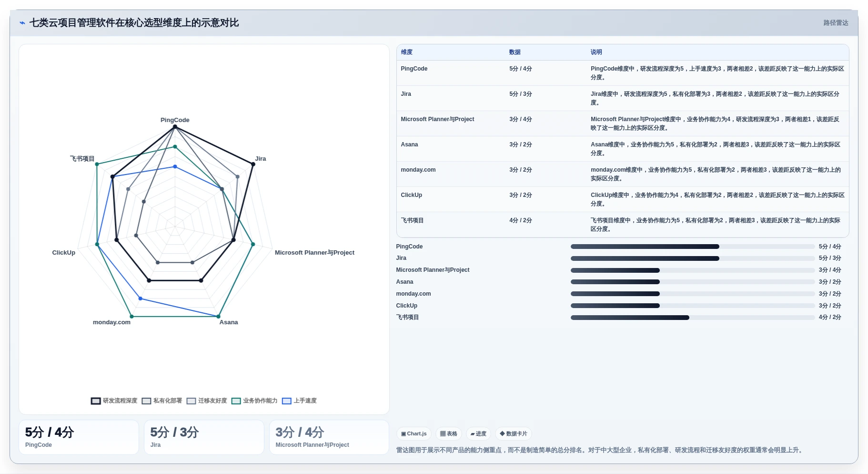Select the 表格 tag chip
868x474 pixels.
(x=448, y=434)
